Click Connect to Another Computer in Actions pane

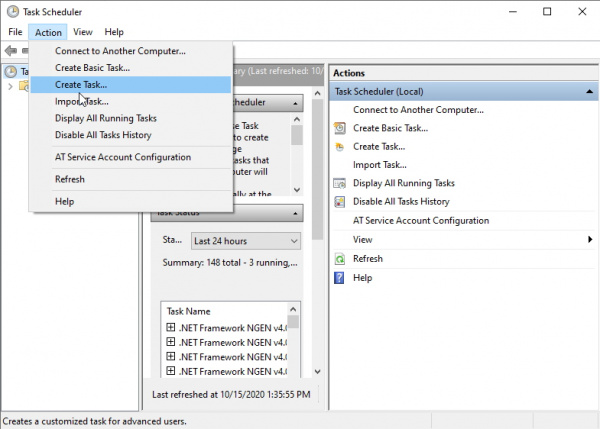(x=418, y=110)
